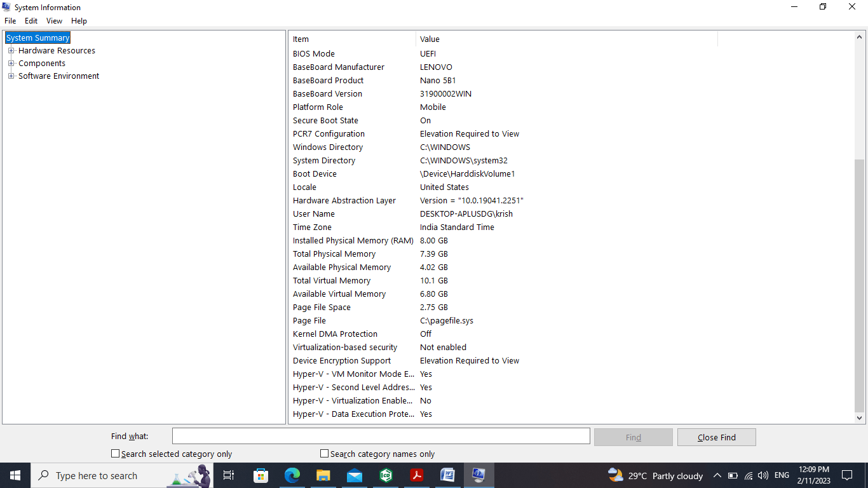The width and height of the screenshot is (868, 488).
Task: Click the System Information title bar icon
Action: tap(6, 7)
